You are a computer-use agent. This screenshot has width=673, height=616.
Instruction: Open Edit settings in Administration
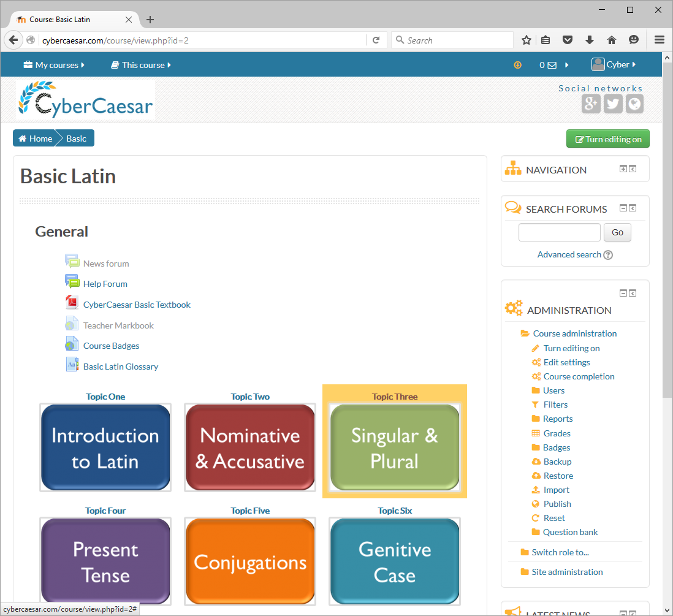tap(566, 362)
